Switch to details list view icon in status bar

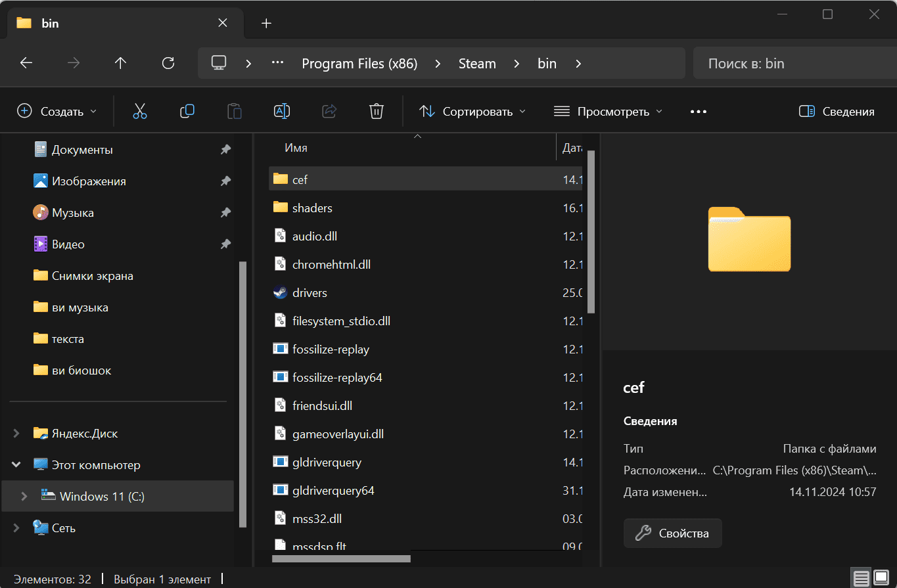point(861,579)
